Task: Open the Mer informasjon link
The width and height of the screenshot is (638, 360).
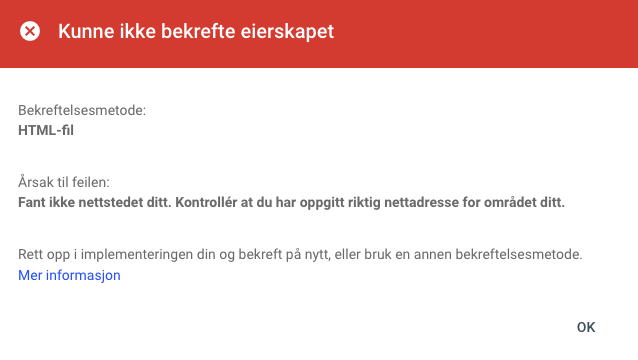Action: click(69, 275)
